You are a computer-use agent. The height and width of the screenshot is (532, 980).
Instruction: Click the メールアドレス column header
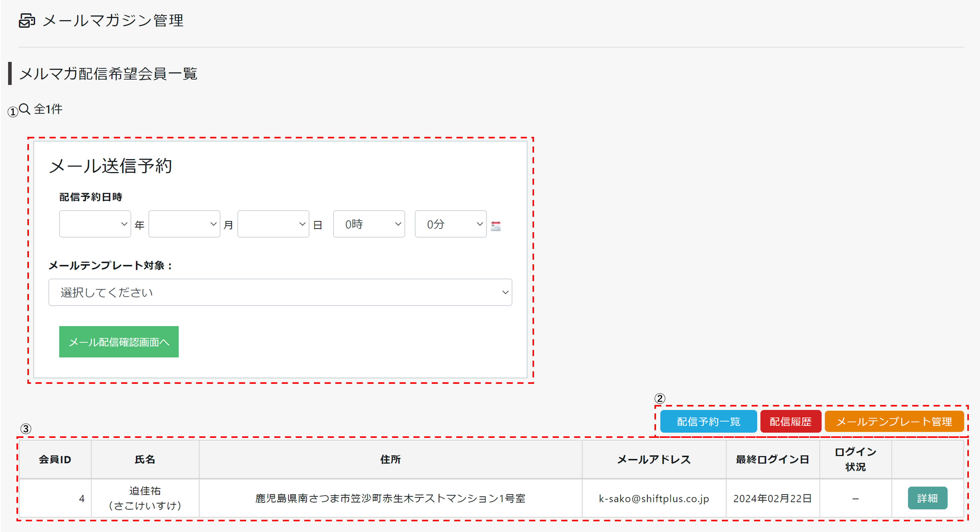coord(654,459)
